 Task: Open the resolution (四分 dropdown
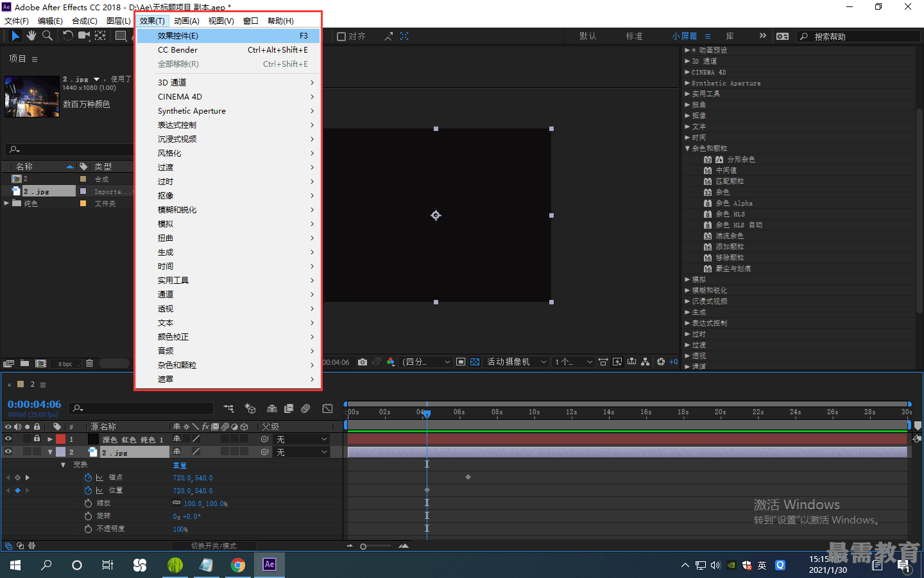coord(426,362)
